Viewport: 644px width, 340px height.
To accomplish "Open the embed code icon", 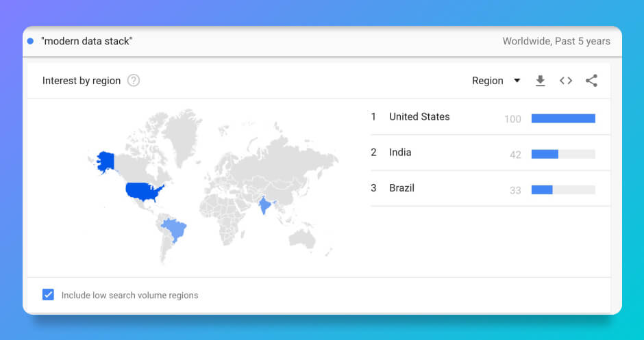I will [566, 81].
